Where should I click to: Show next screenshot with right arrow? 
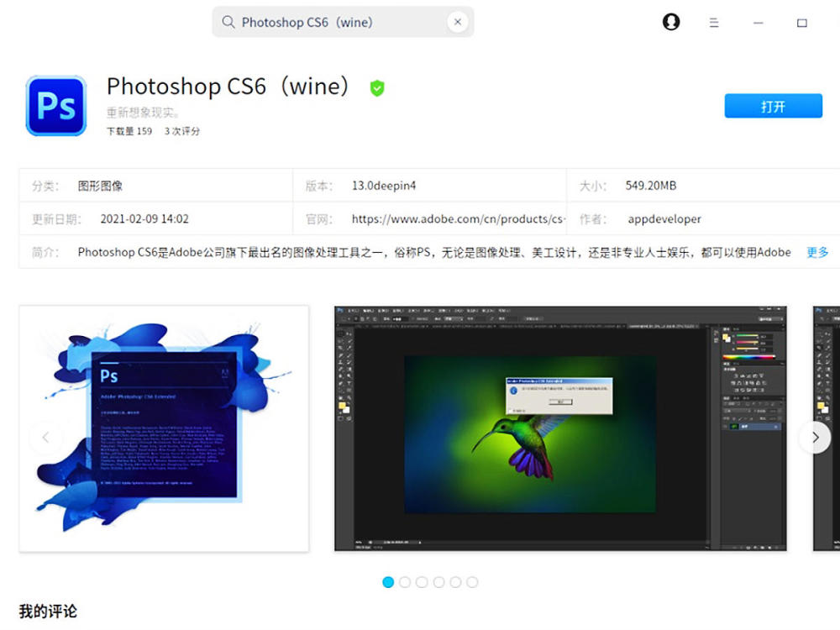815,437
